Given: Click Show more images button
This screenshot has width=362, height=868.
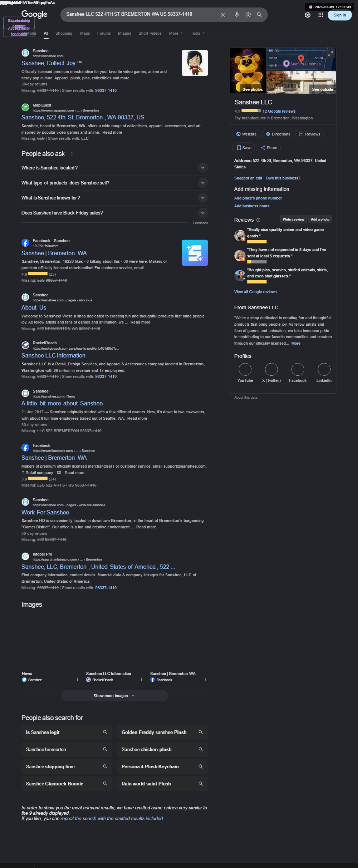Looking at the screenshot, I should [x=114, y=696].
